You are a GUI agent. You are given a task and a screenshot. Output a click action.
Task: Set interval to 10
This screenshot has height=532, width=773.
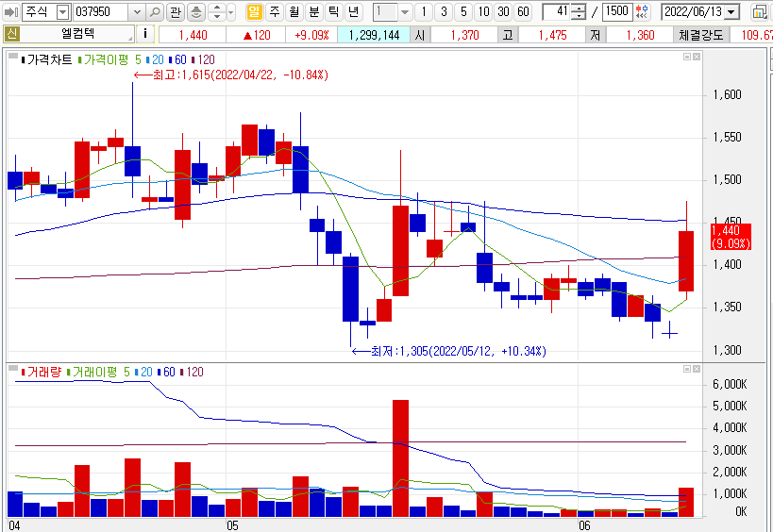point(483,11)
